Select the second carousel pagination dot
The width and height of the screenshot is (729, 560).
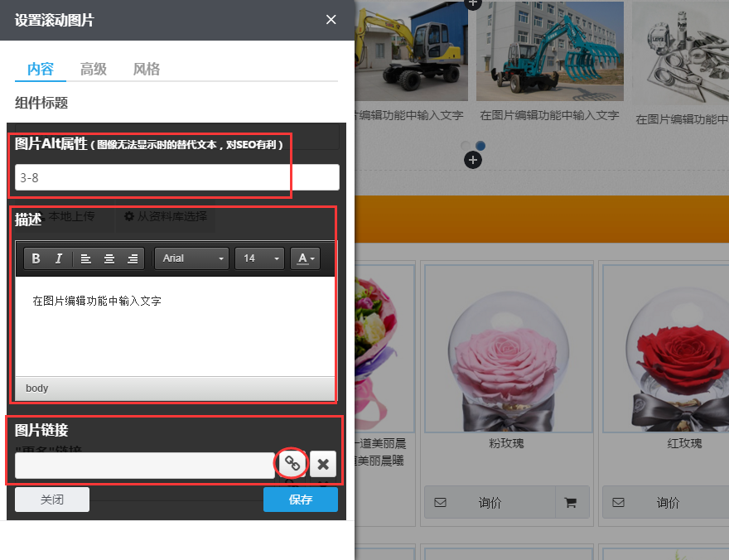(479, 145)
